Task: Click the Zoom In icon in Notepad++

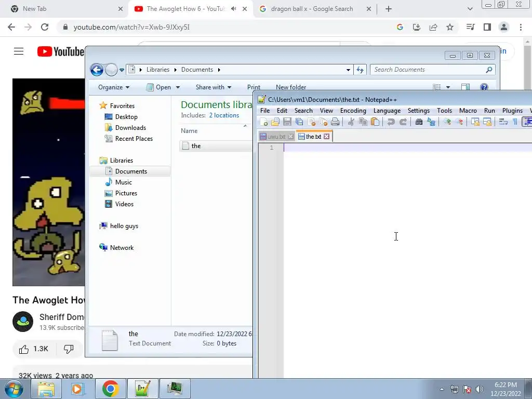Action: pos(447,122)
